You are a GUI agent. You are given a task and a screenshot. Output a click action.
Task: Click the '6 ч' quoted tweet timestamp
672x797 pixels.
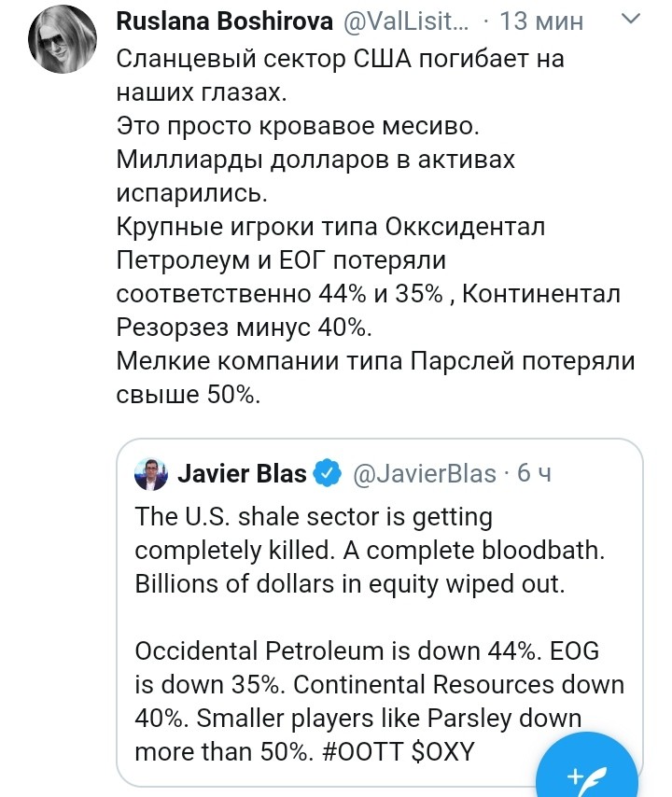pos(534,474)
